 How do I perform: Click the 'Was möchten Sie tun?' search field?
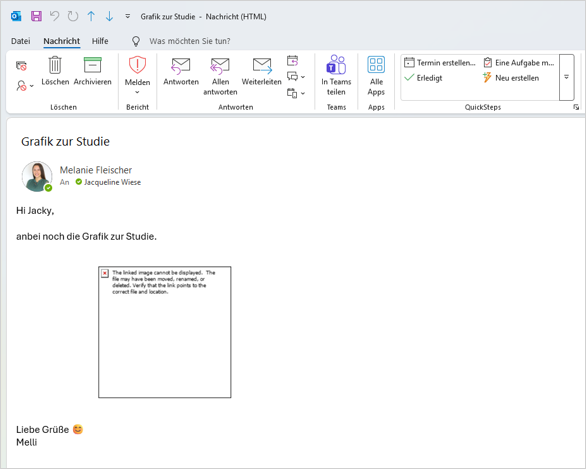coord(189,41)
